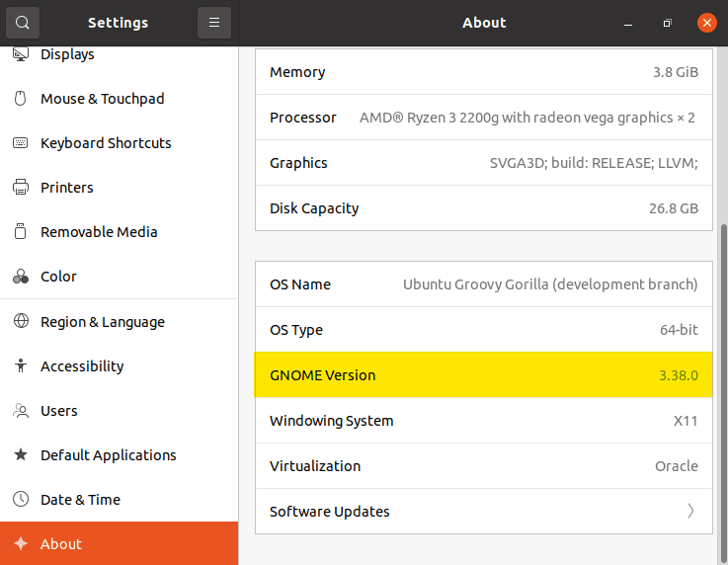Image resolution: width=728 pixels, height=565 pixels.
Task: Click the Memory value 3.8 GiB
Action: click(x=676, y=72)
